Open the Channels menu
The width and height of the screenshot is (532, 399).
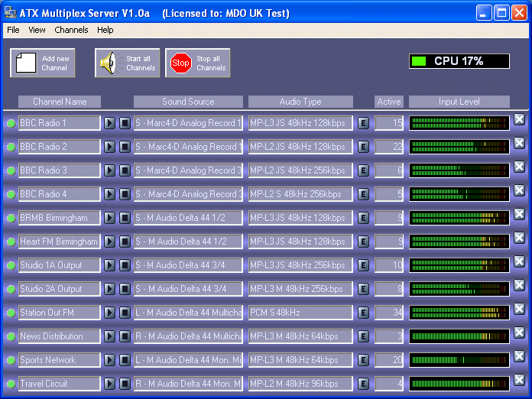(71, 30)
